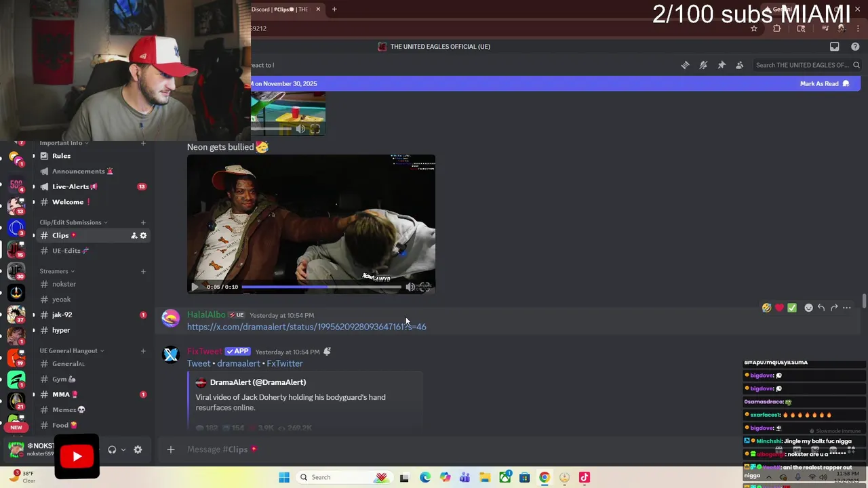Open the Windows Start menu
The height and width of the screenshot is (488, 868).
tap(284, 477)
